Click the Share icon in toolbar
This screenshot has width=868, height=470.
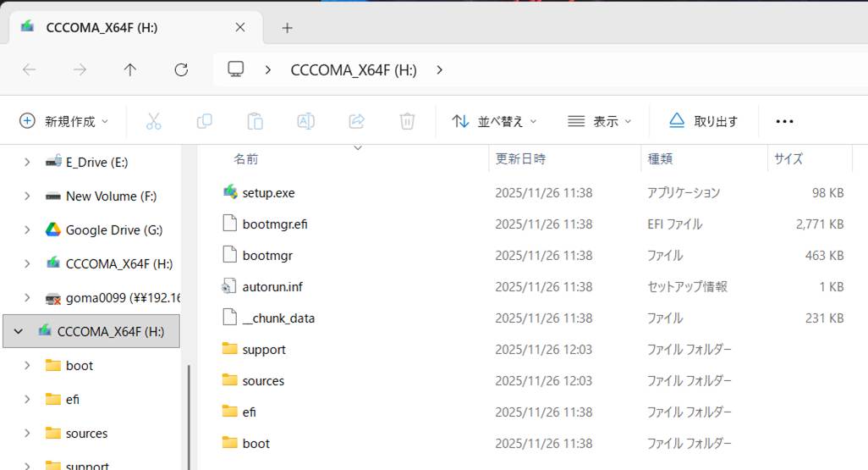click(356, 121)
